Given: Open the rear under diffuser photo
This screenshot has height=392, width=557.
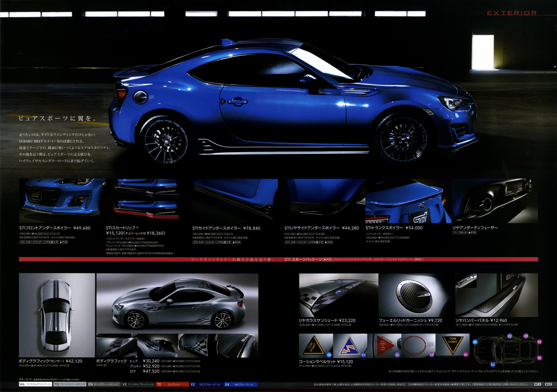Looking at the screenshot, I should click(495, 201).
